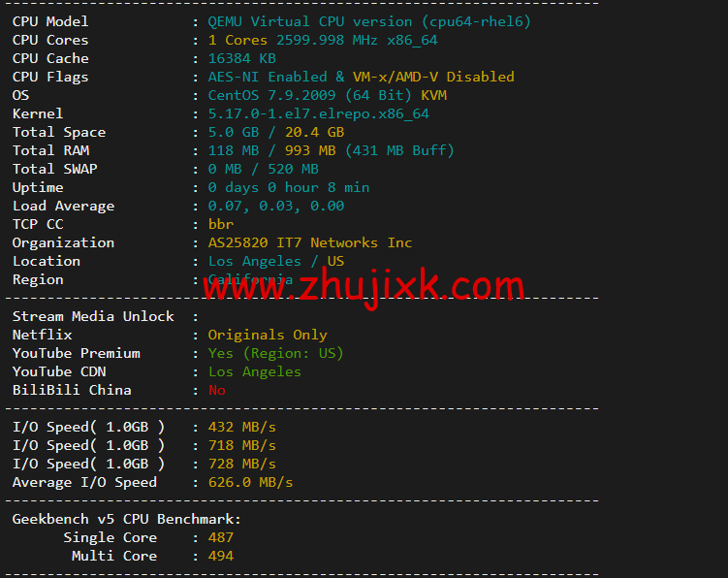Image resolution: width=728 pixels, height=578 pixels.
Task: Click the www.zhujixk.com watermark link
Action: [364, 287]
